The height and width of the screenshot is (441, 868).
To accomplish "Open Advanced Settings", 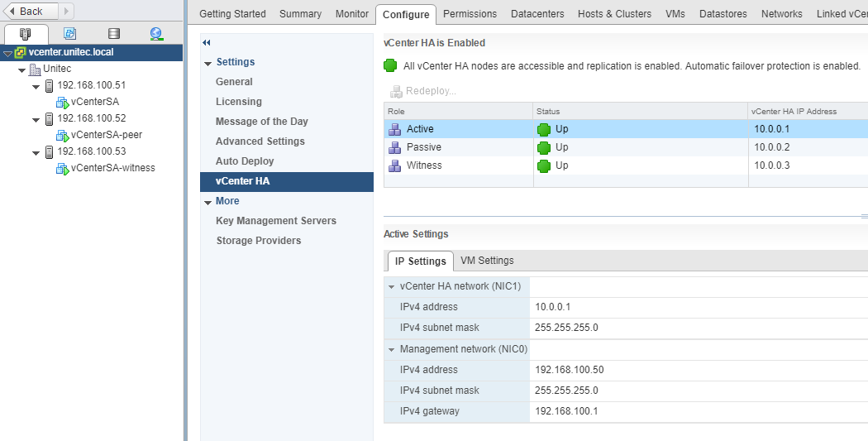I will 260,141.
